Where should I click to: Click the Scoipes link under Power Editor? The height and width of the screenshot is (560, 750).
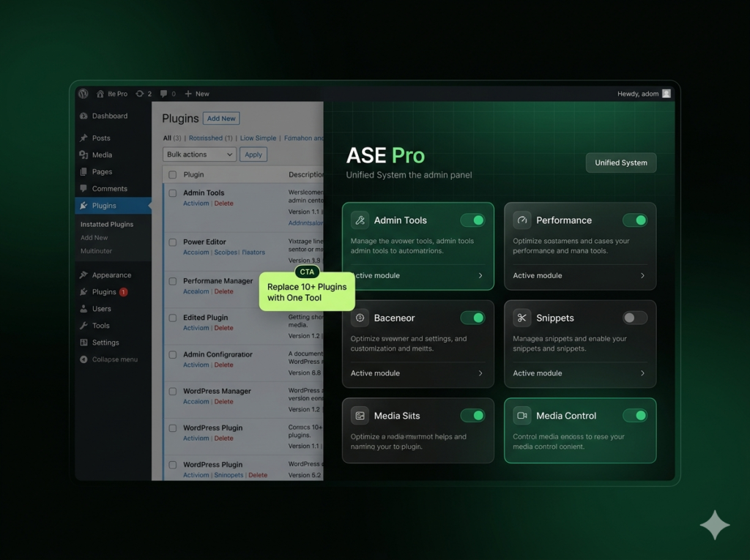[x=226, y=252]
